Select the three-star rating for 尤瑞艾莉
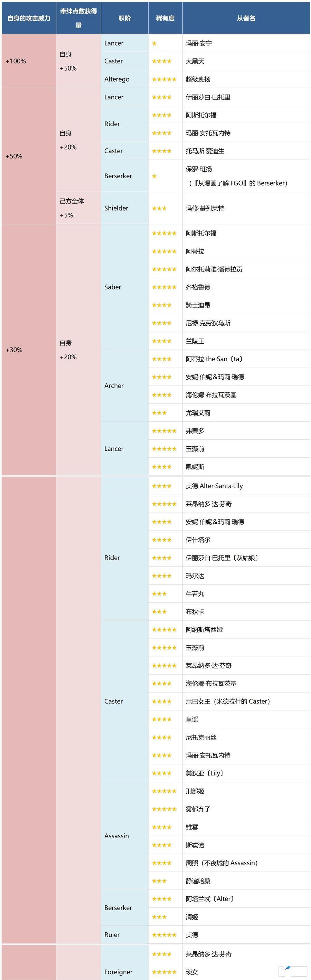The width and height of the screenshot is (311, 980). pyautogui.click(x=159, y=413)
